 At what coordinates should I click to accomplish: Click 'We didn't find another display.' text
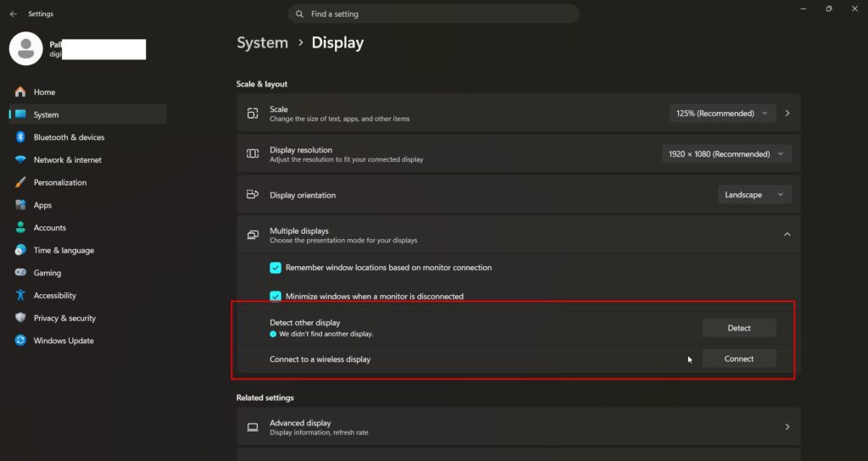[x=326, y=334]
